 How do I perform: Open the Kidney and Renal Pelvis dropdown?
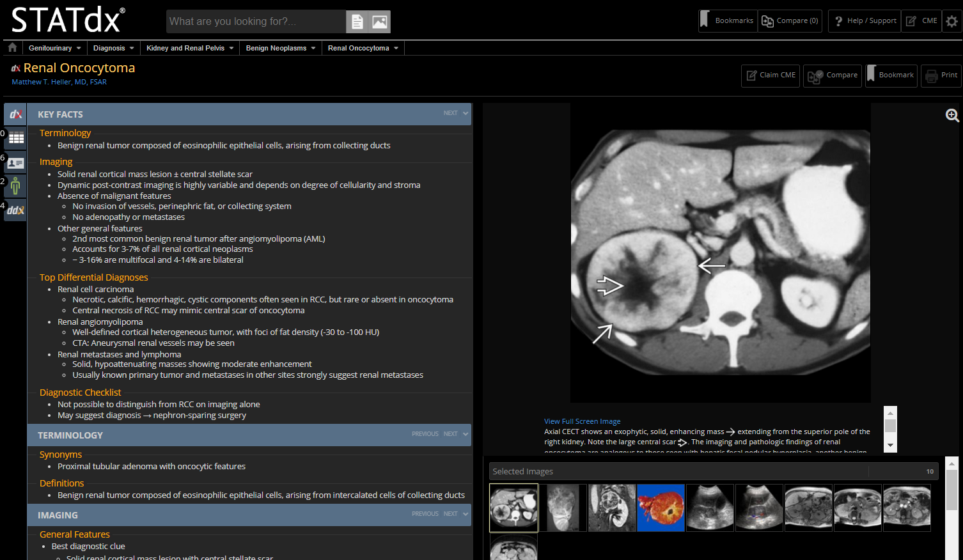(190, 48)
